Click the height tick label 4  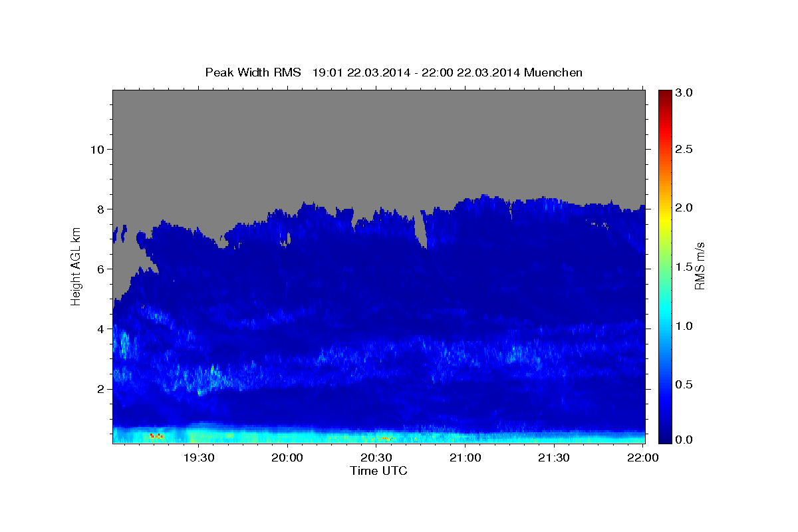point(99,329)
